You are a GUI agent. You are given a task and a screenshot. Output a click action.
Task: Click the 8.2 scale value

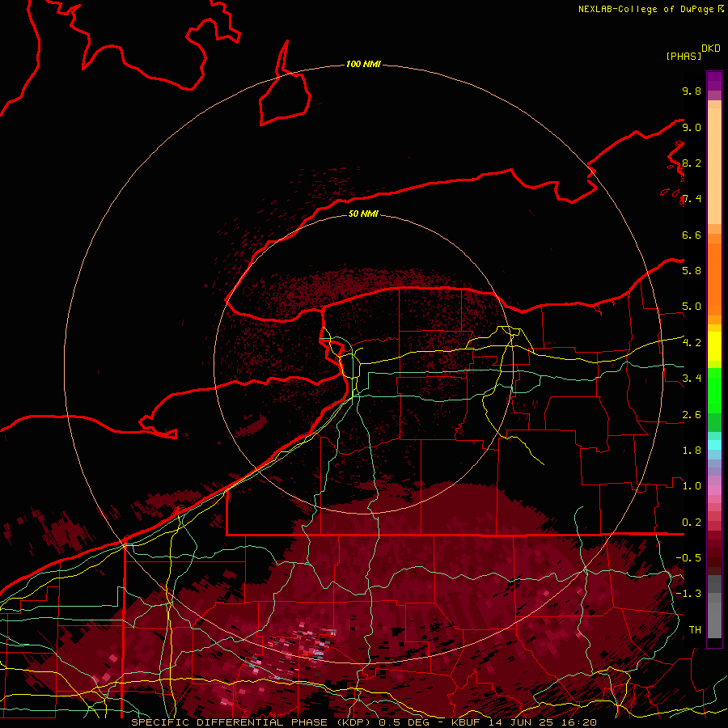(692, 163)
